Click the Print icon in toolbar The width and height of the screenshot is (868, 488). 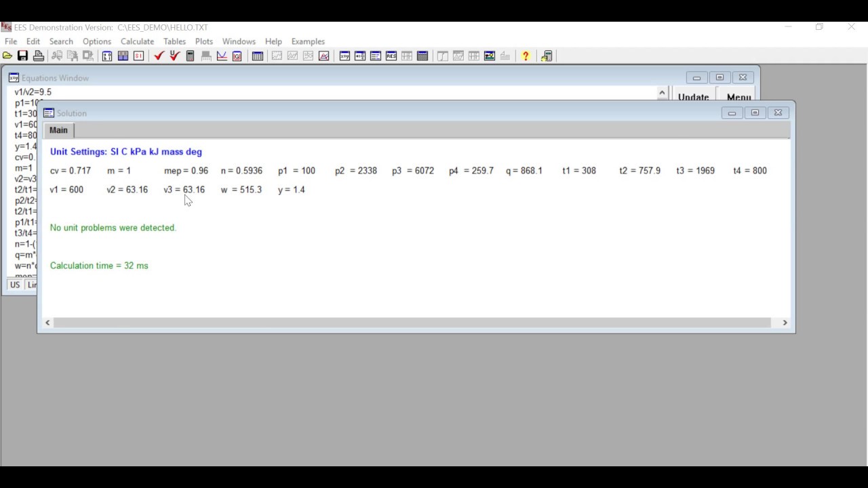39,56
